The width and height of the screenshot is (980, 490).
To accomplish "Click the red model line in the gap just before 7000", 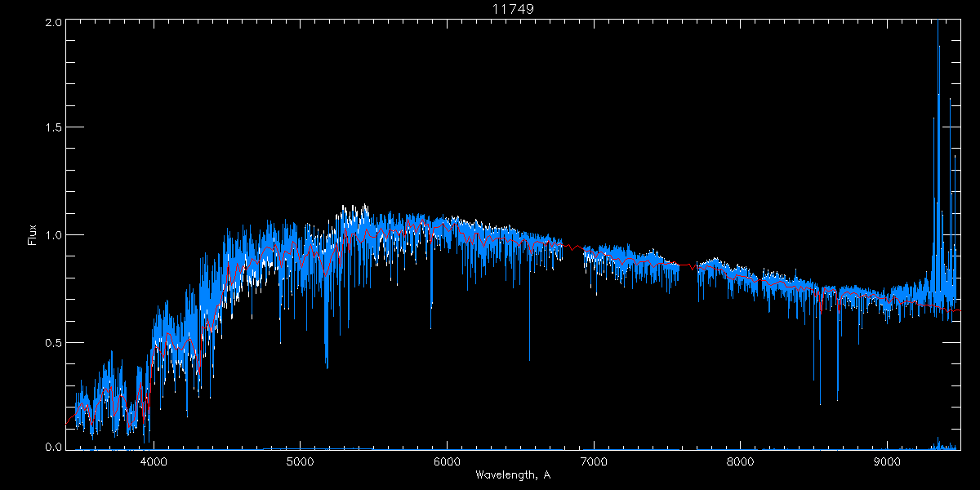I will click(x=573, y=247).
